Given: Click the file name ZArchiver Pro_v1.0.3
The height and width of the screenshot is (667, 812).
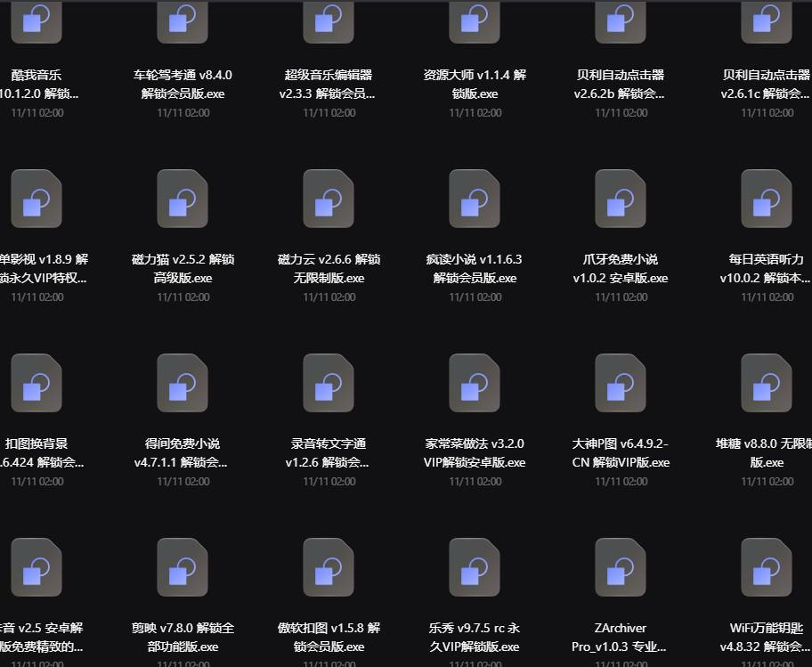Looking at the screenshot, I should tap(620, 638).
